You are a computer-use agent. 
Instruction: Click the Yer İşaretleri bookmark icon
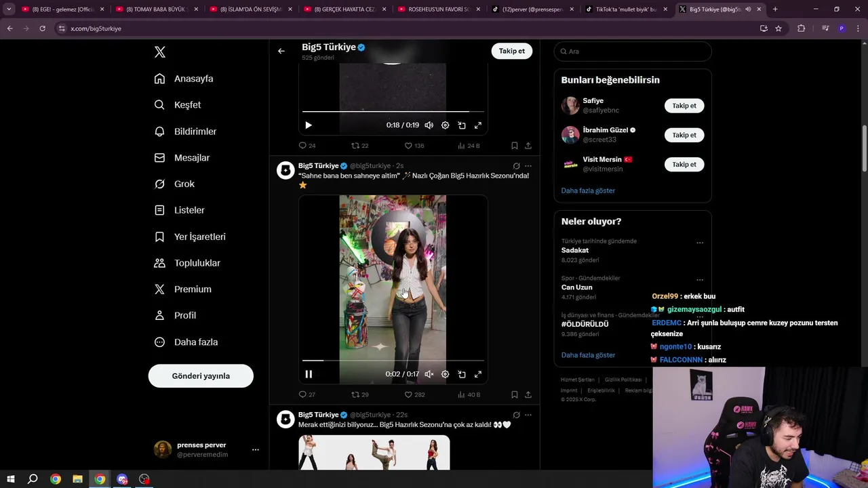159,237
